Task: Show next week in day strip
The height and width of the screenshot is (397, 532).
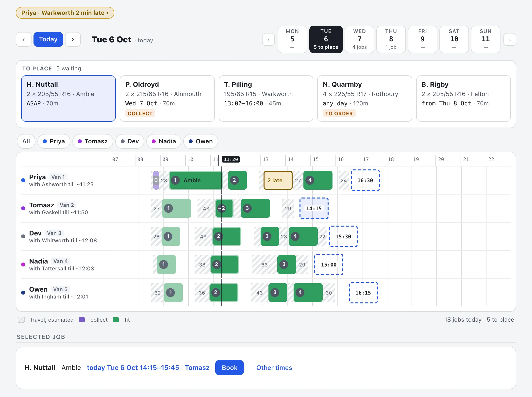Action: 510,40
